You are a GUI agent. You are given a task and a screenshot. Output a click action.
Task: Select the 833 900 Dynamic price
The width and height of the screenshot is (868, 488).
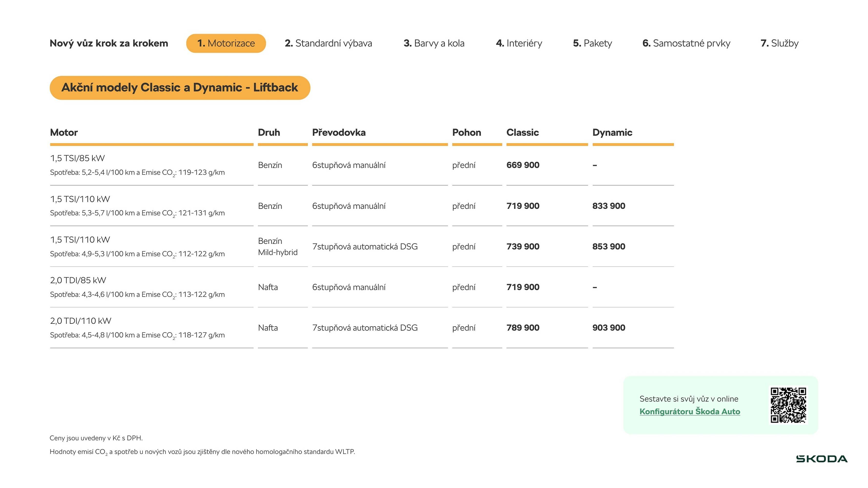(609, 206)
